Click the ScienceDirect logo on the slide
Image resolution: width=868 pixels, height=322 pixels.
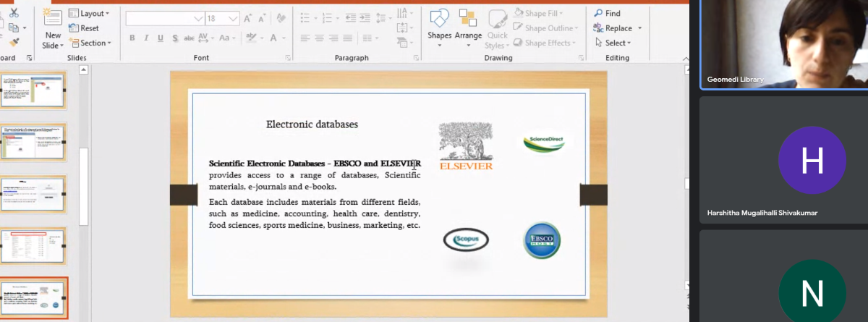click(x=548, y=142)
